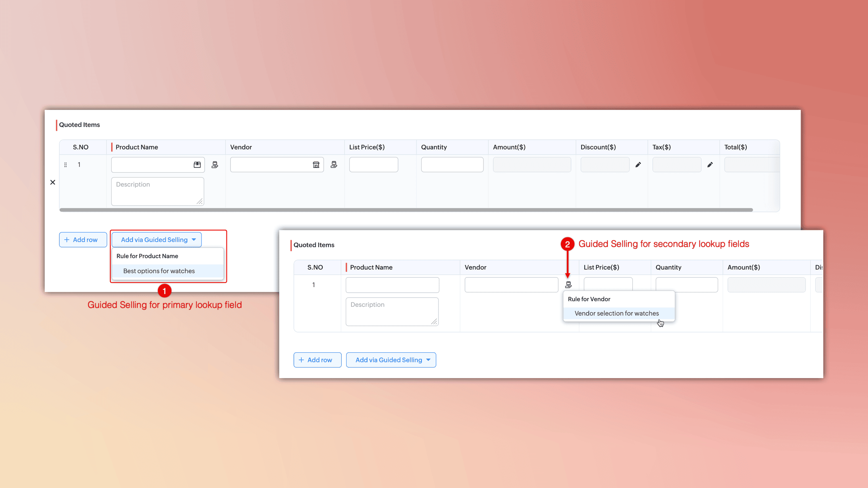Viewport: 868px width, 488px height.
Task: Click the horizontal scrollbar under the top table
Action: pyautogui.click(x=406, y=210)
